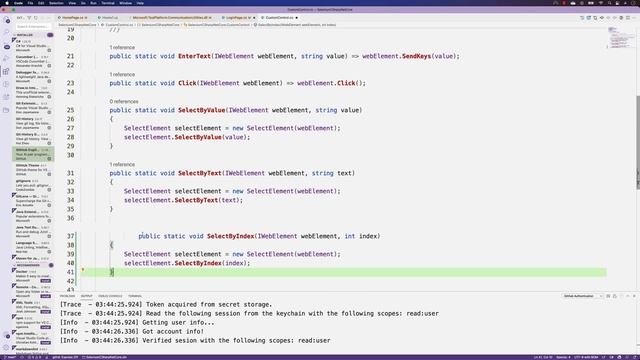
Task: Select the GitHub Copilot extension in the list
Action: coord(33,154)
